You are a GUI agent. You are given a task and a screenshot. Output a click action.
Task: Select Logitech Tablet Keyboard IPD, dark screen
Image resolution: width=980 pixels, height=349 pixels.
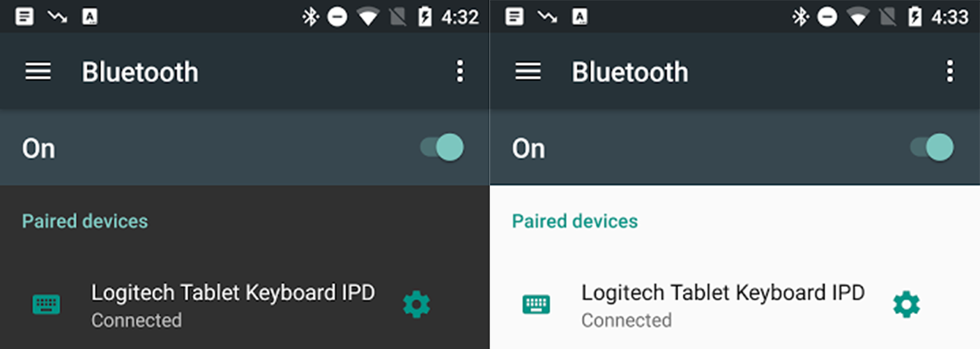[233, 292]
